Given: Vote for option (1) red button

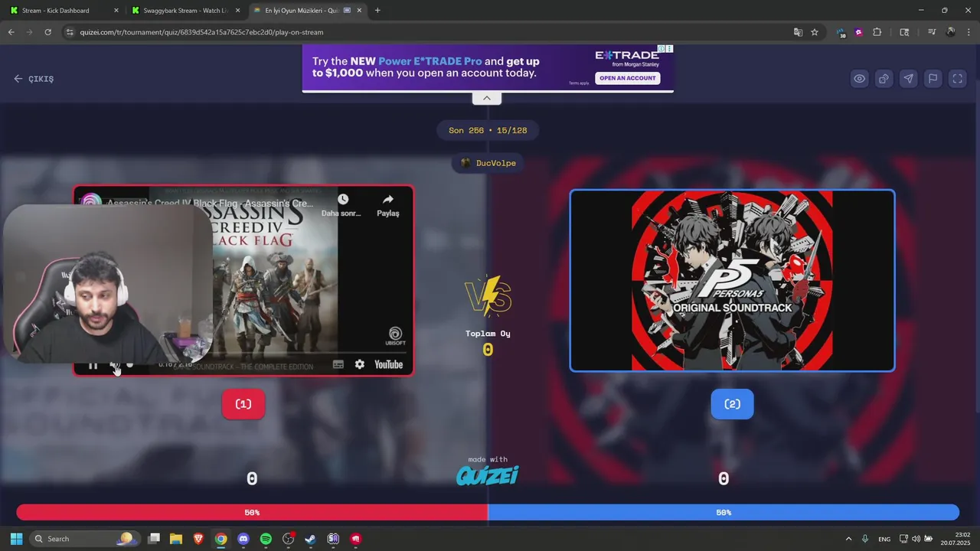Looking at the screenshot, I should tap(243, 404).
